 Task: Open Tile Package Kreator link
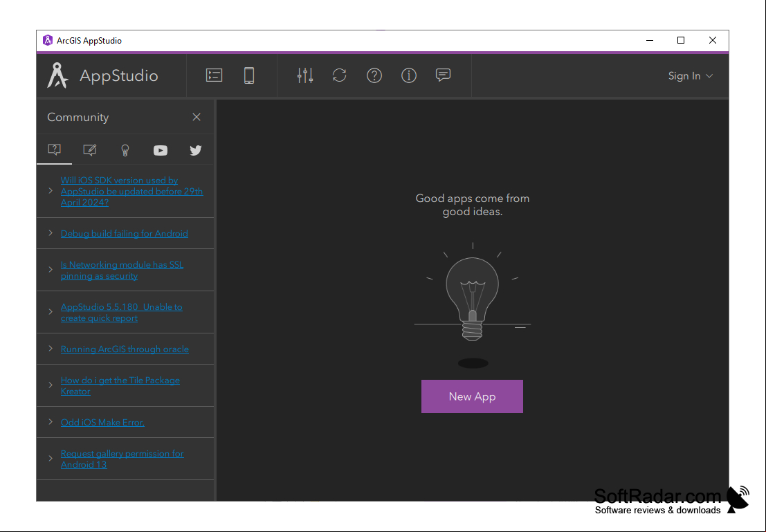pos(120,385)
